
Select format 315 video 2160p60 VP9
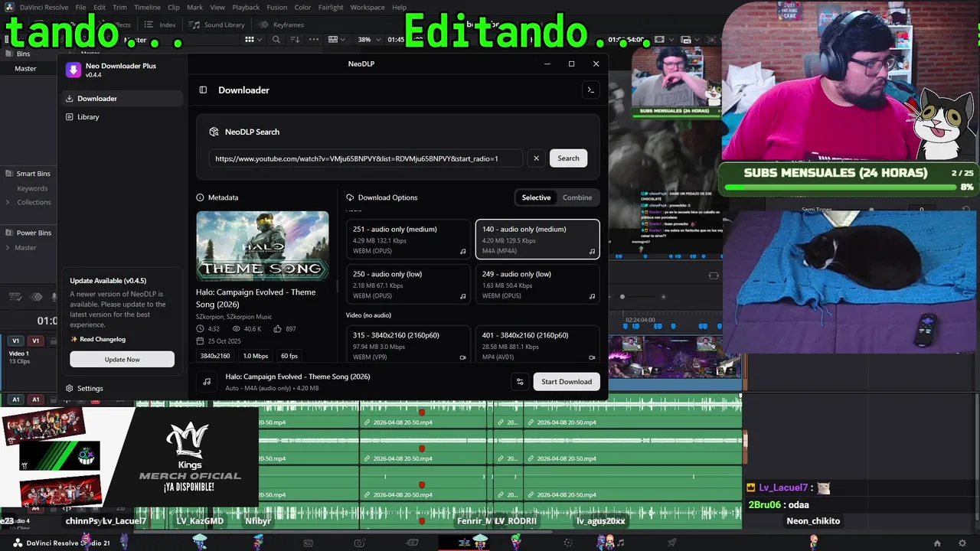click(408, 344)
